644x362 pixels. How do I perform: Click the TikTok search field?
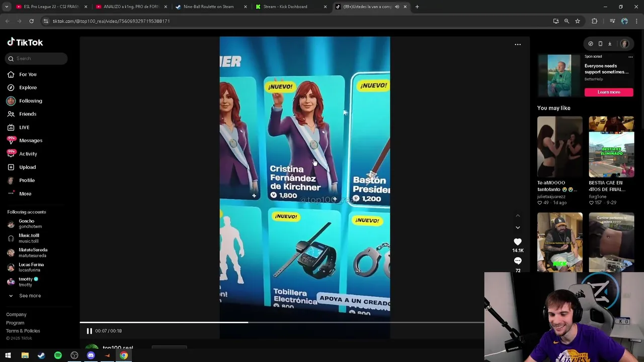37,58
